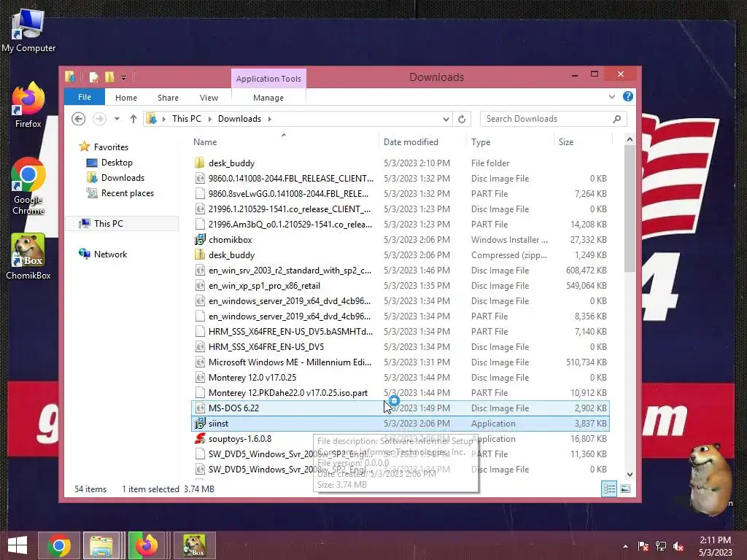Select Desktop under Favorites
Image resolution: width=747 pixels, height=560 pixels.
point(117,163)
